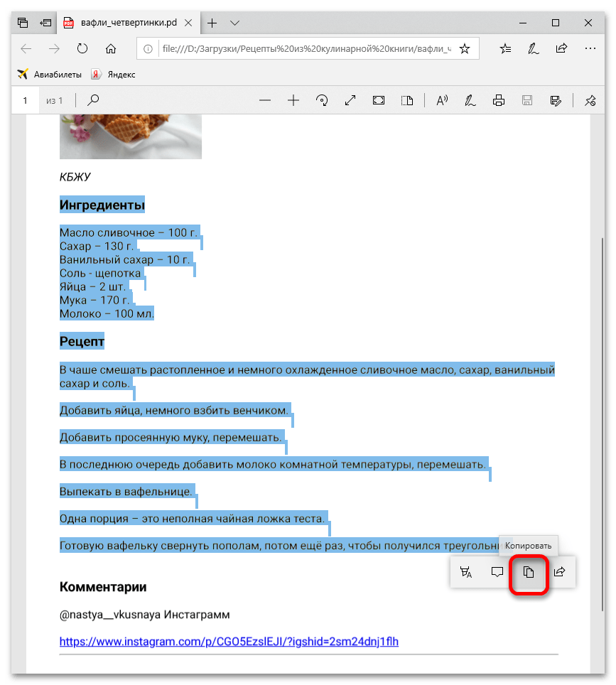Open the Settings and more menu
This screenshot has width=616, height=685.
point(590,49)
